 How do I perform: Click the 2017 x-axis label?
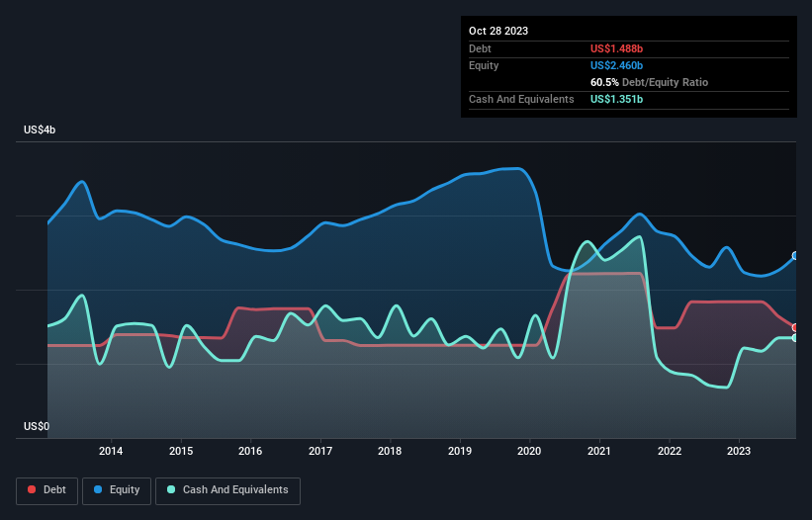320,451
